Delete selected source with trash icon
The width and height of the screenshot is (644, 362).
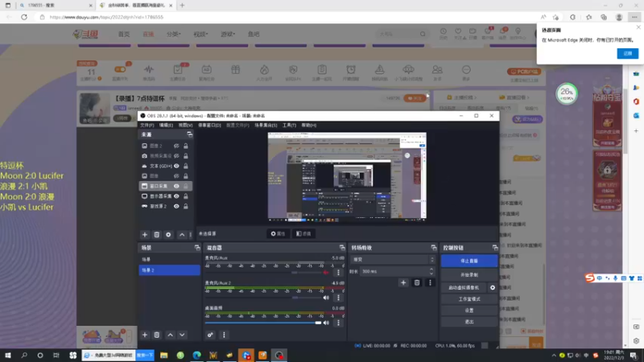pos(156,235)
